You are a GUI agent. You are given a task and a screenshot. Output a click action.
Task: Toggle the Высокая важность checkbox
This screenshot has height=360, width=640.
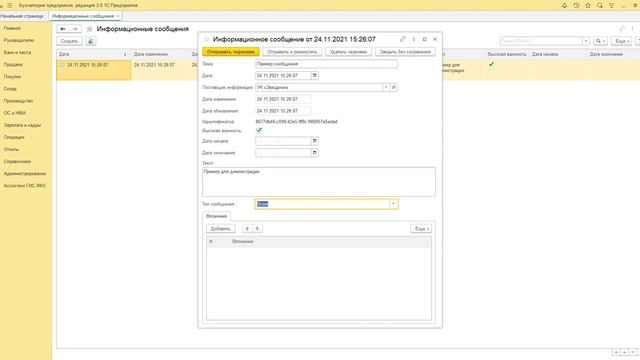(259, 130)
